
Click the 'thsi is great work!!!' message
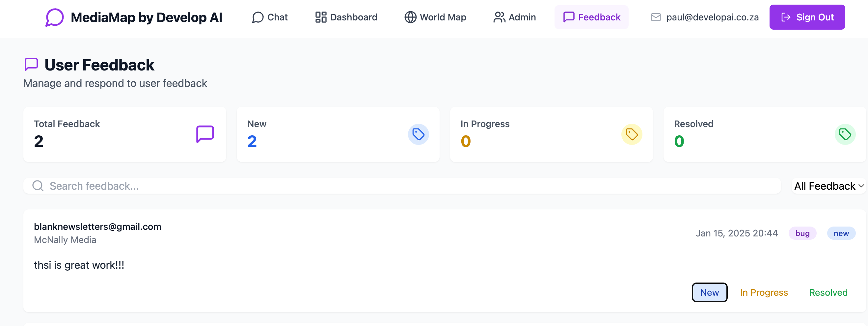click(x=79, y=265)
